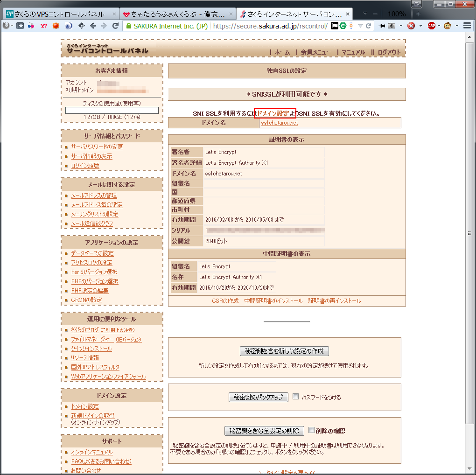This screenshot has width=476, height=475.
Task: Click the camera screenshot toolbar icon
Action: [392, 26]
